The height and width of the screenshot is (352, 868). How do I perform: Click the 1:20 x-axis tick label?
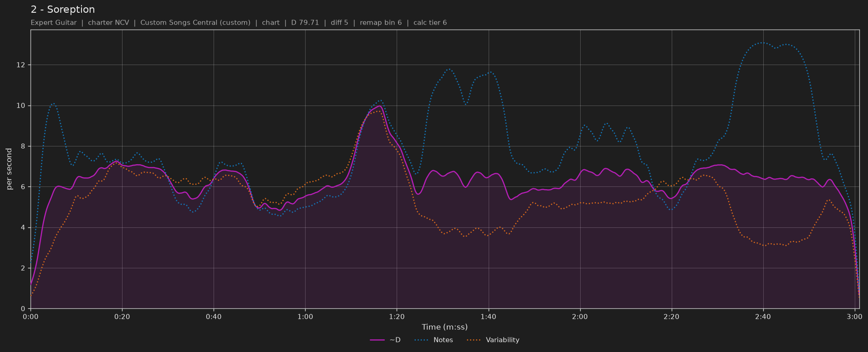pyautogui.click(x=397, y=317)
